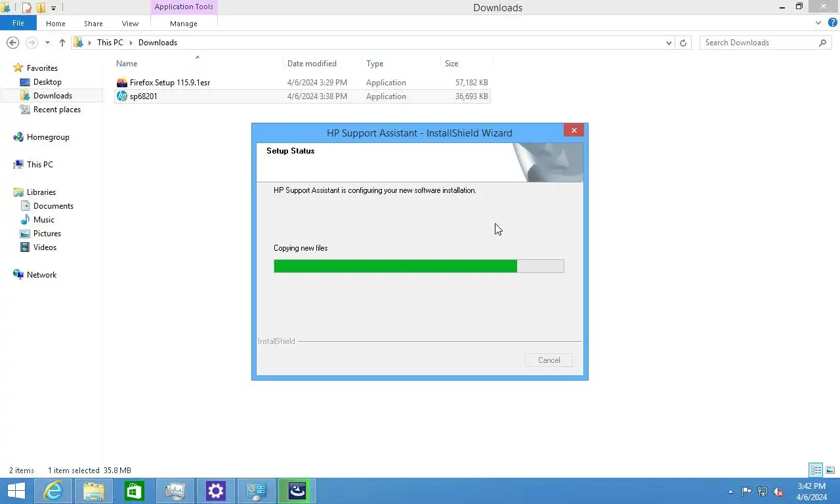Select the sp68201 file row
The image size is (840, 504).
click(x=303, y=96)
